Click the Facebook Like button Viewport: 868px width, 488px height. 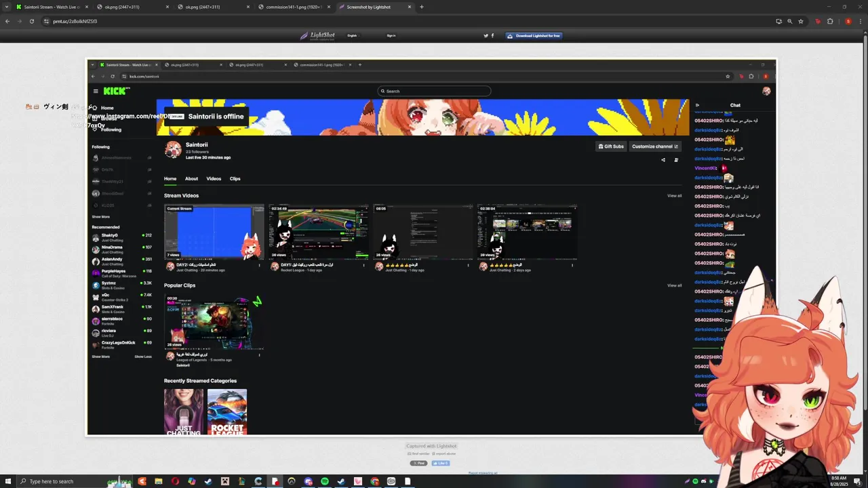pyautogui.click(x=441, y=463)
